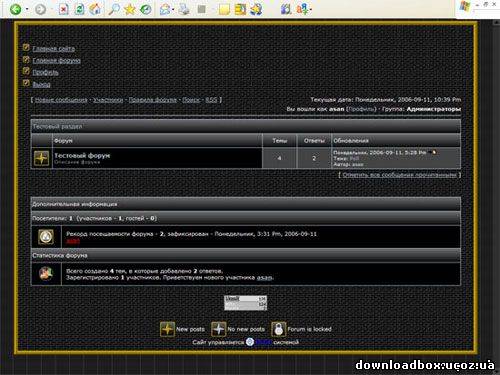Expand the Mail button dropdown arrow

pyautogui.click(x=173, y=9)
